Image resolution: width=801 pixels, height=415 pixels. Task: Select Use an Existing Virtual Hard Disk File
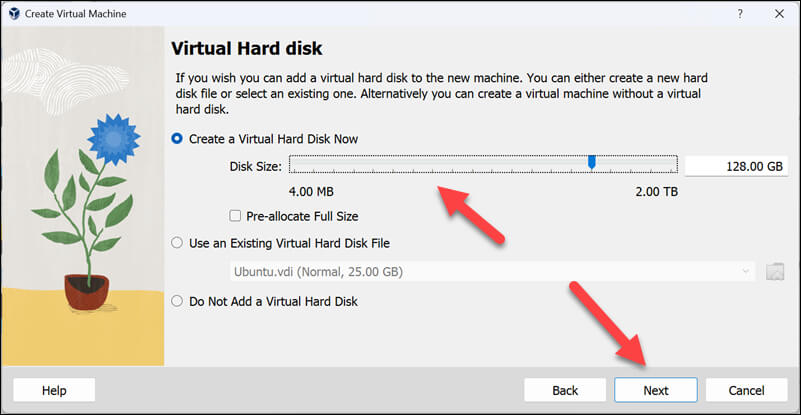coord(178,242)
